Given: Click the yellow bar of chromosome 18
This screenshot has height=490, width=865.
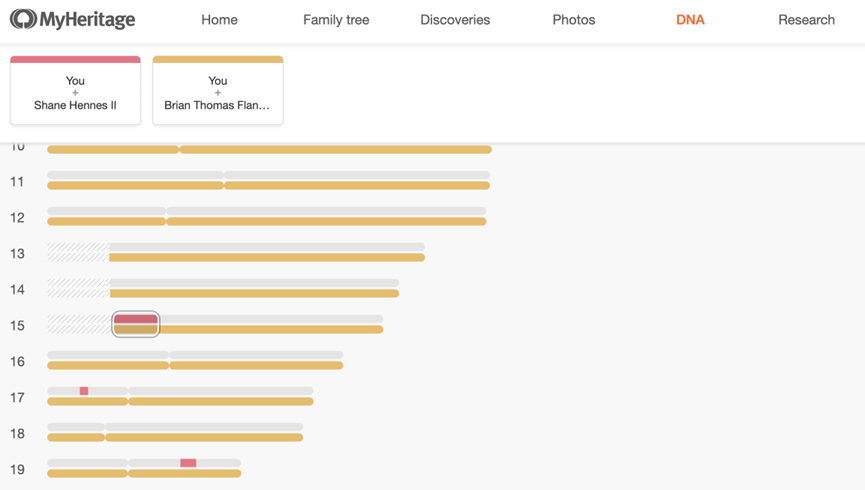Looking at the screenshot, I should pos(175,438).
